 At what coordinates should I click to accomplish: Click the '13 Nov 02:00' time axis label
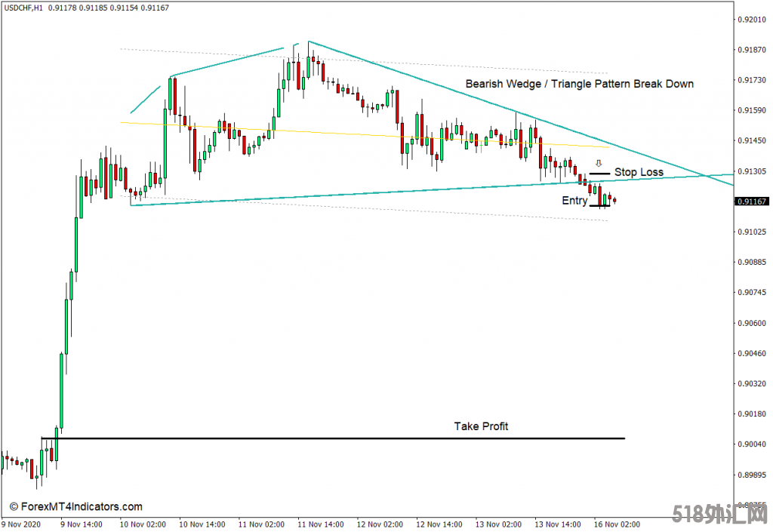(498, 524)
